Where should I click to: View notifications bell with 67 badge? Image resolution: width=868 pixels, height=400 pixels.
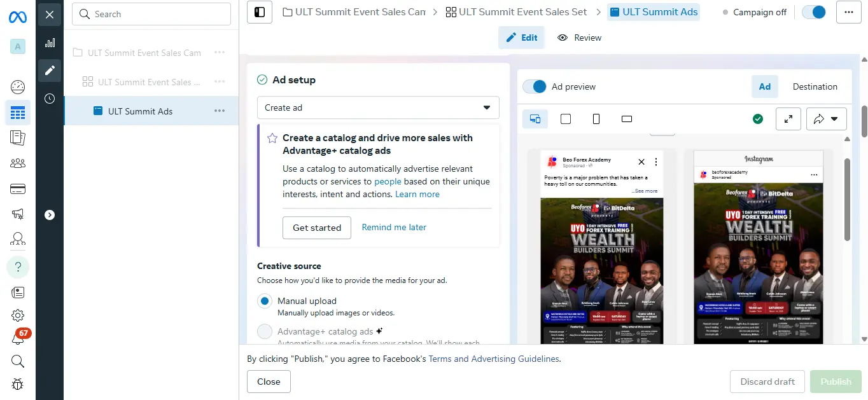18,338
